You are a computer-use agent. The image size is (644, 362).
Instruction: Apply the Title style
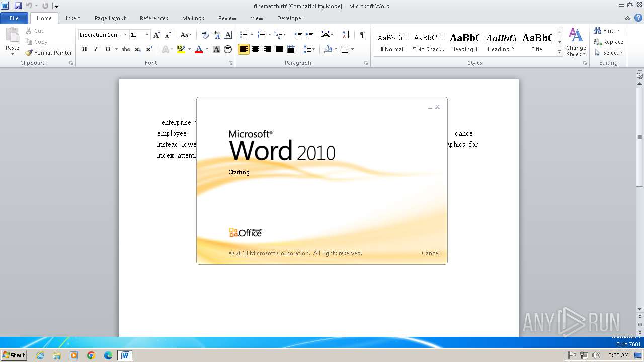coord(537,42)
